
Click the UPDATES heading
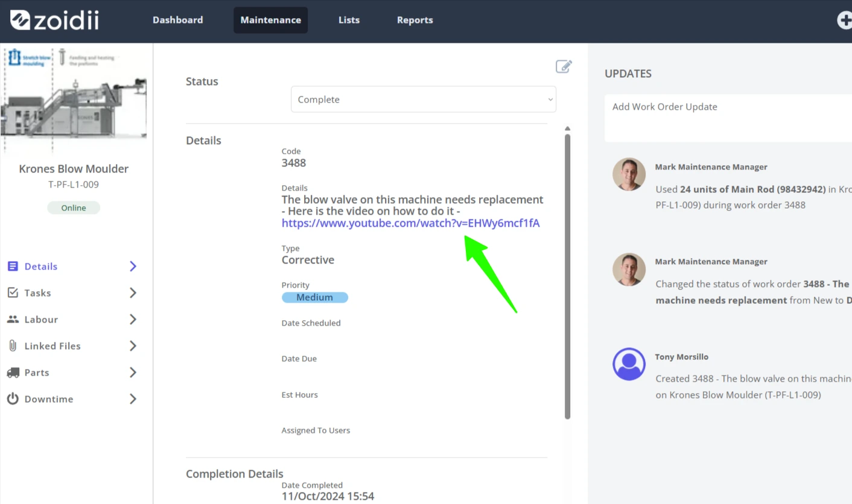[628, 74]
